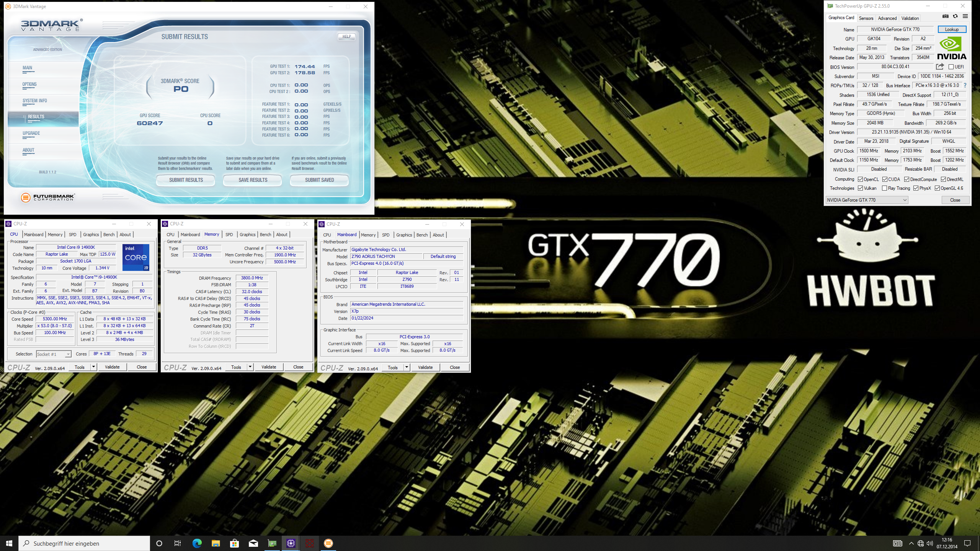Click the Tools button in first CPU-Z window
The image size is (980, 551).
[x=80, y=367]
